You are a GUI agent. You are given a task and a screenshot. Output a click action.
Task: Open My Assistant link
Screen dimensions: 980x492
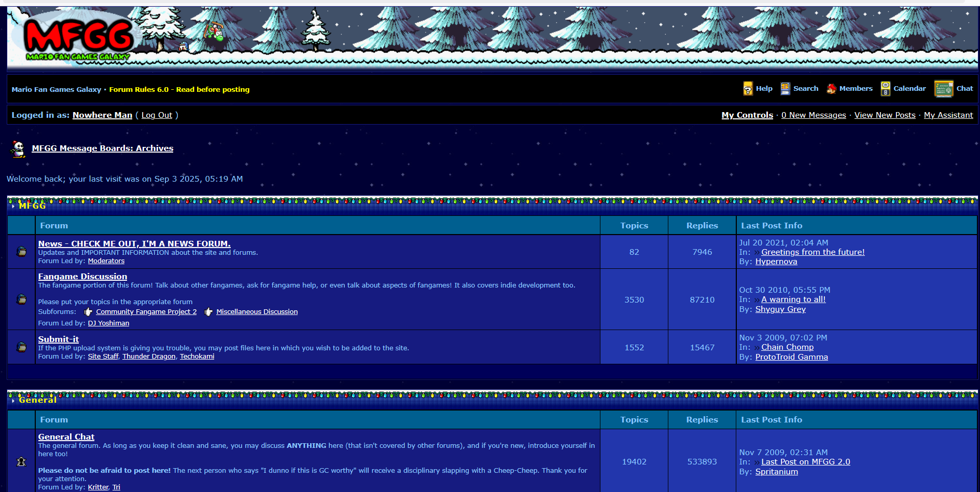(x=948, y=115)
